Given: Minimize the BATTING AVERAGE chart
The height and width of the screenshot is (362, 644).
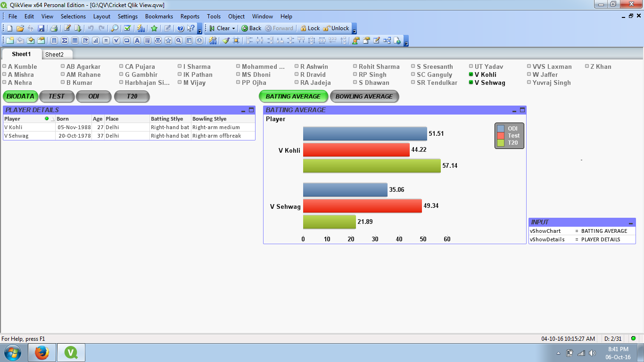Looking at the screenshot, I should pyautogui.click(x=514, y=110).
